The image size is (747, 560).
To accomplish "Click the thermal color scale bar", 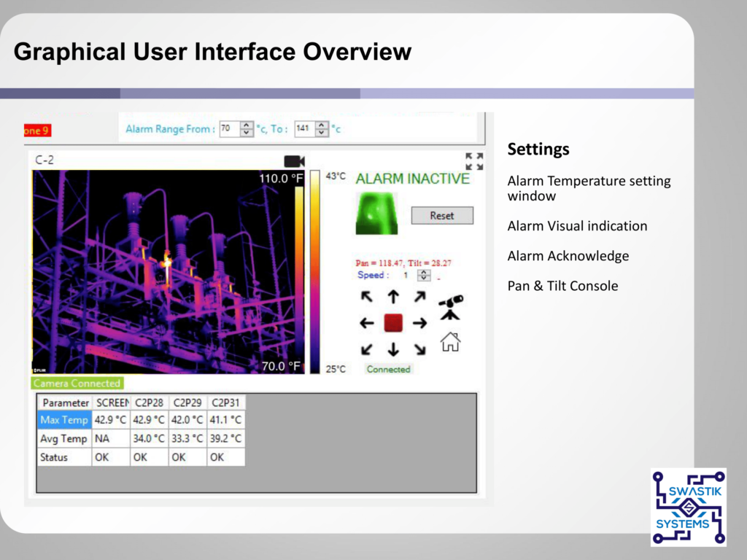I will pyautogui.click(x=315, y=272).
